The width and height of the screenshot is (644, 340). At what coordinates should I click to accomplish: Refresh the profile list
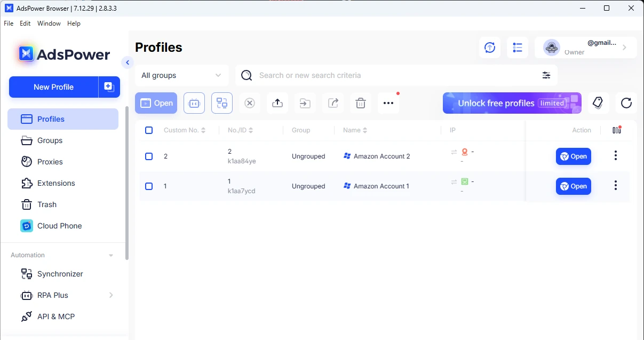click(626, 103)
